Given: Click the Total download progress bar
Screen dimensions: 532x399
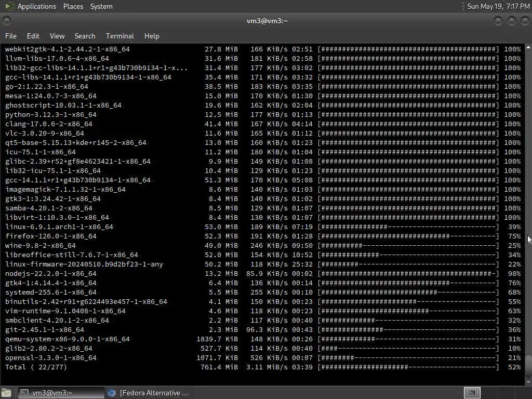Looking at the screenshot, I should click(x=408, y=367).
